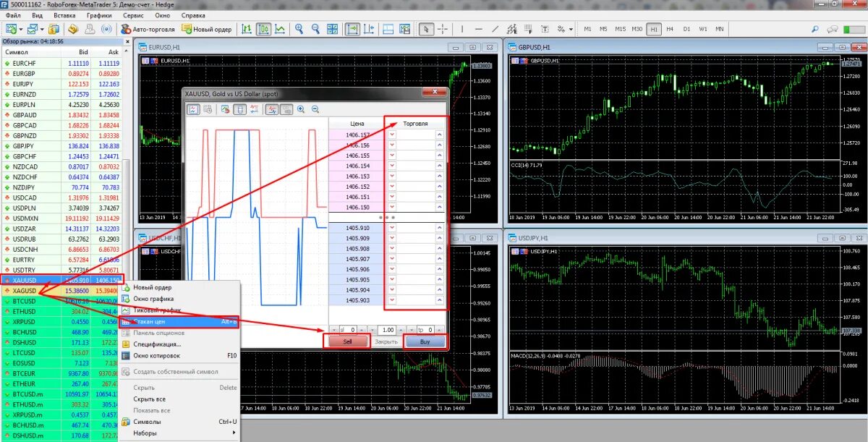The height and width of the screenshot is (442, 868).
Task: Click the Цена column header
Action: (357, 124)
